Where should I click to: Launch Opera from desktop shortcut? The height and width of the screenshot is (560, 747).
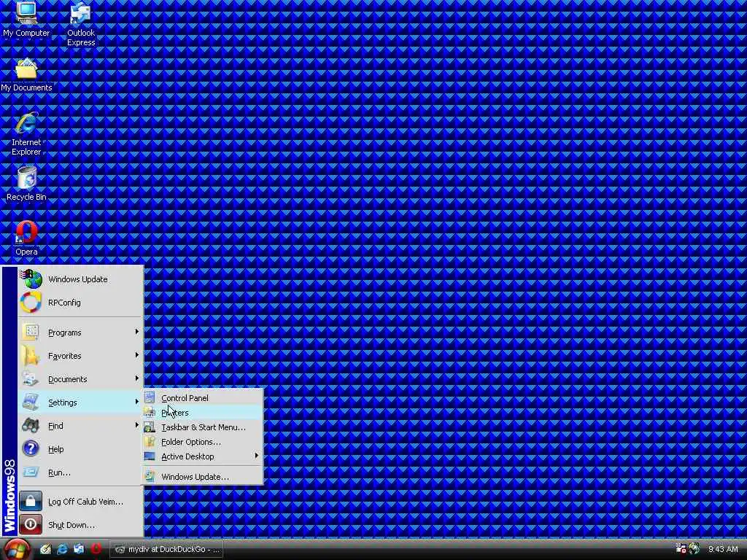pyautogui.click(x=26, y=238)
